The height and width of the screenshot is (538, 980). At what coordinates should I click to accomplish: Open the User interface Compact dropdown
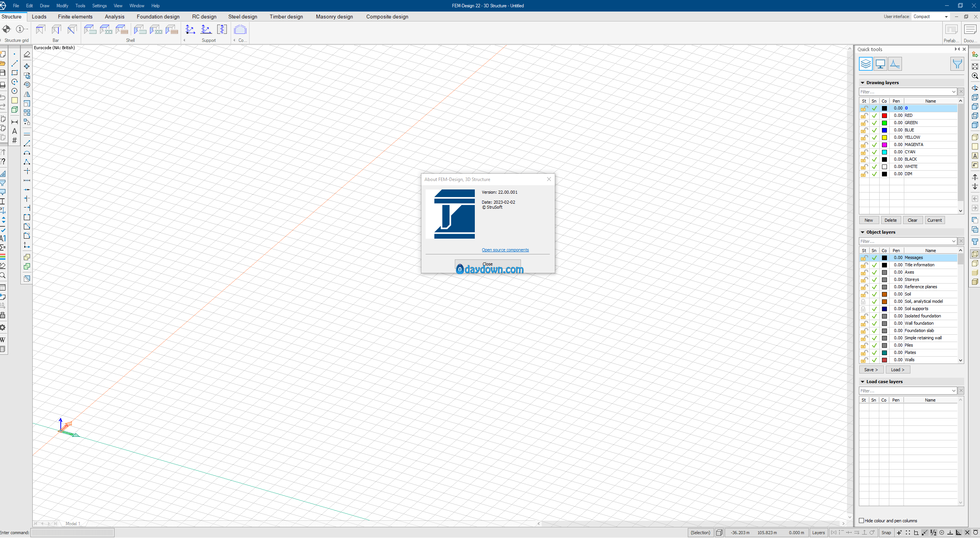pos(946,17)
